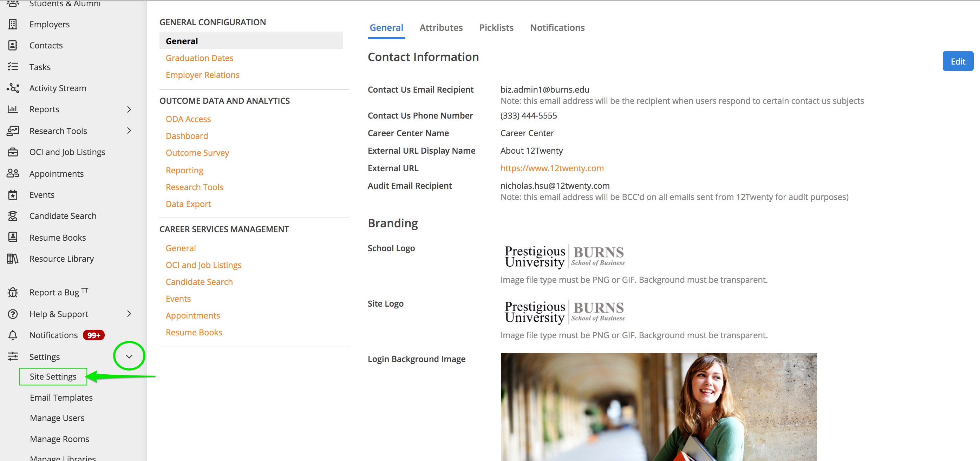Click the OCI and Job Listings briefcase icon
The height and width of the screenshot is (461, 980).
pyautogui.click(x=13, y=152)
